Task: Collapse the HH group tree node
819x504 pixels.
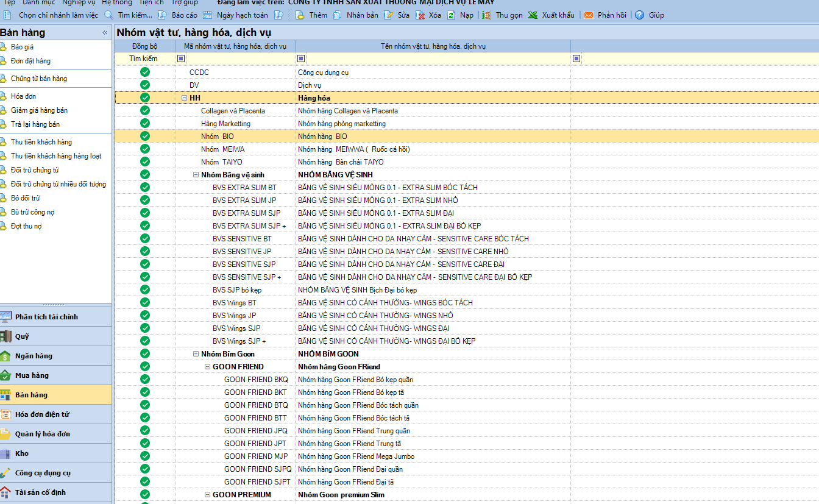Action: pyautogui.click(x=184, y=98)
